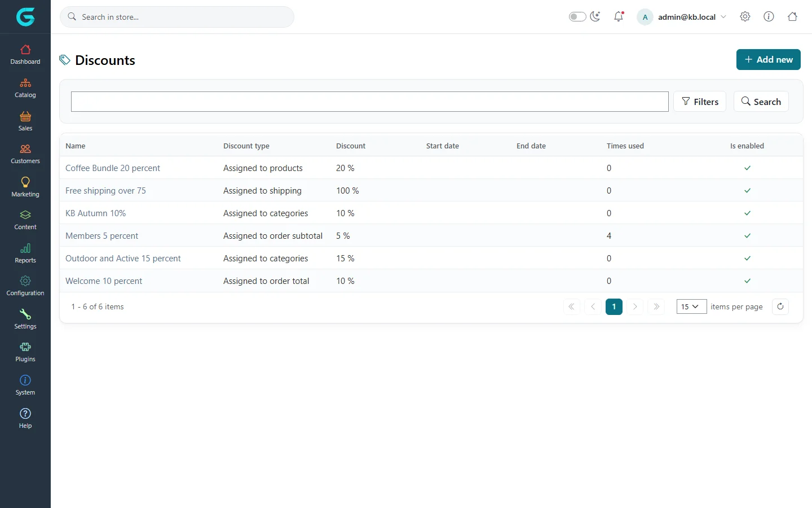
Task: Click the home icon in the top bar
Action: click(792, 16)
